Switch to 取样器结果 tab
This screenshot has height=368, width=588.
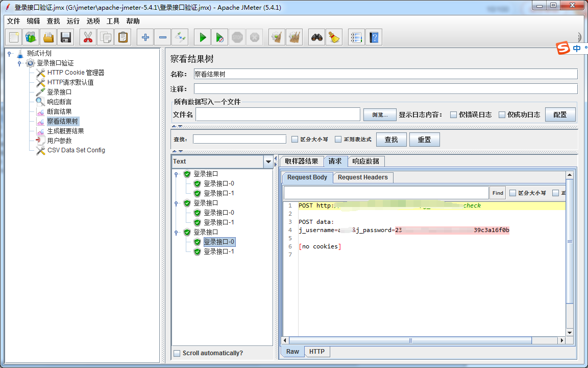tap(302, 162)
